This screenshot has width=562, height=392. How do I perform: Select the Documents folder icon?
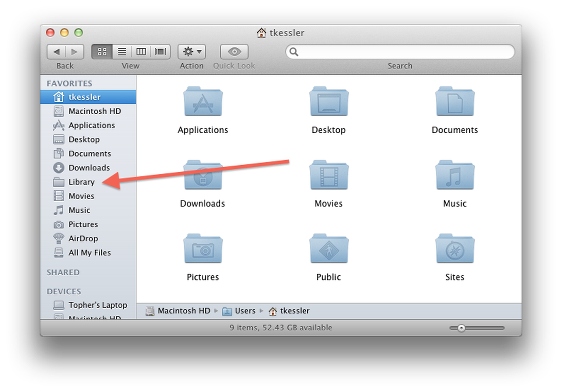coord(455,101)
